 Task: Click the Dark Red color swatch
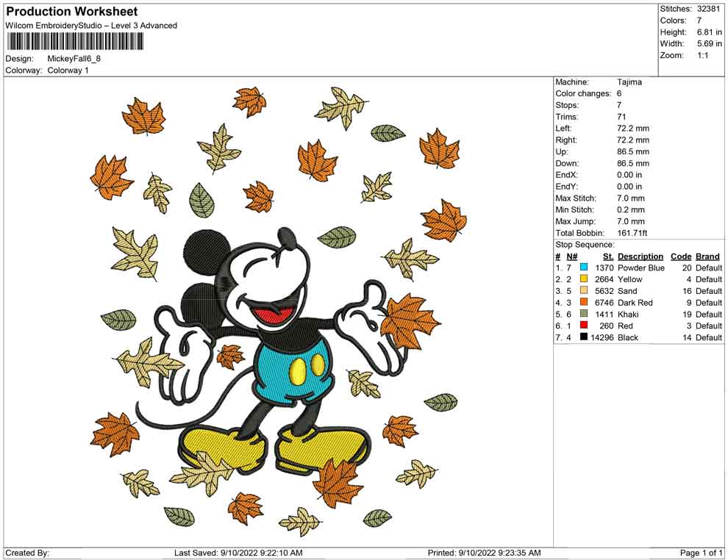pos(584,302)
